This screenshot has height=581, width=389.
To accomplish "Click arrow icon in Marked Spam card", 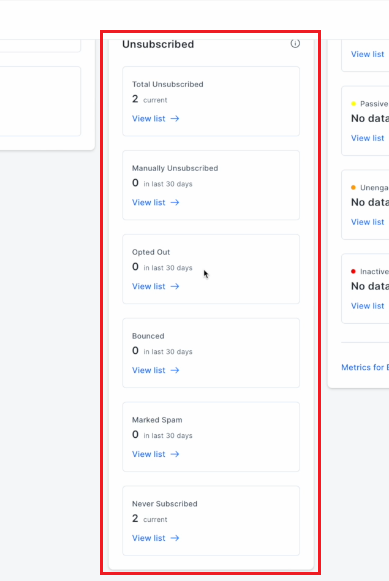I will [175, 454].
